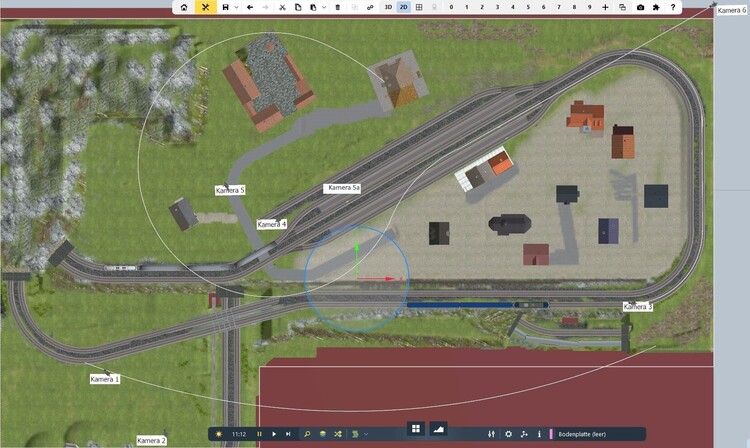
Task: Select layer 5 in the top toolbar
Action: [x=528, y=7]
